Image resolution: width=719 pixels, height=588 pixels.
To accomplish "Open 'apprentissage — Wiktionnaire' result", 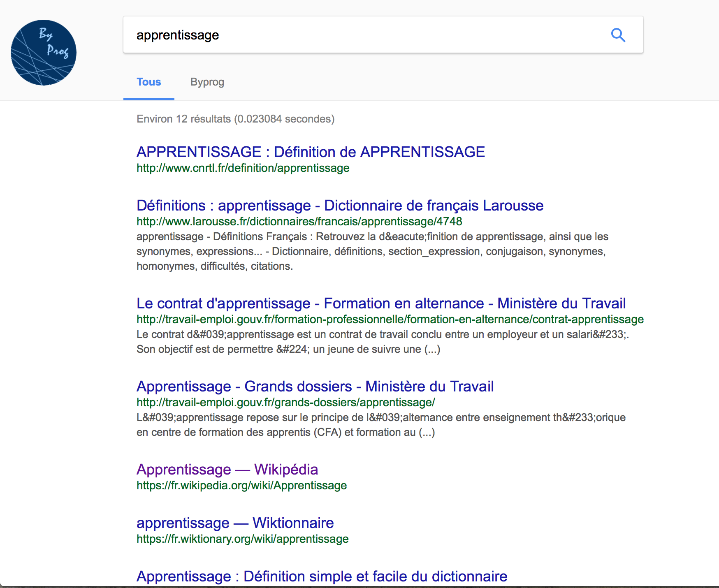I will click(x=235, y=523).
